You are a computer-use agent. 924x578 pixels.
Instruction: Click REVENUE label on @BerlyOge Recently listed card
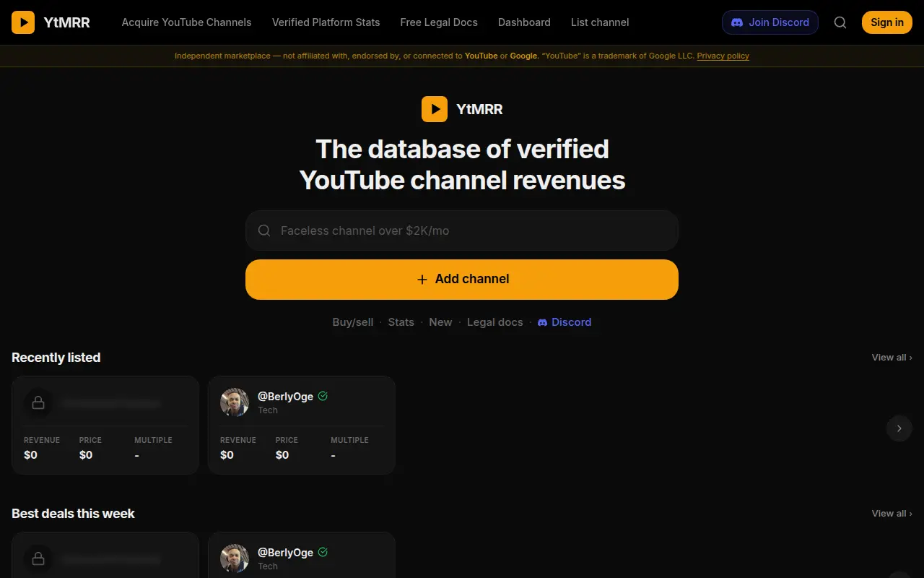238,440
